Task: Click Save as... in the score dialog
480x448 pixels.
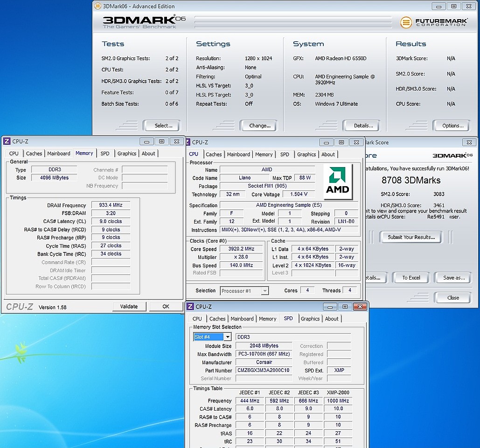Action: click(x=453, y=278)
